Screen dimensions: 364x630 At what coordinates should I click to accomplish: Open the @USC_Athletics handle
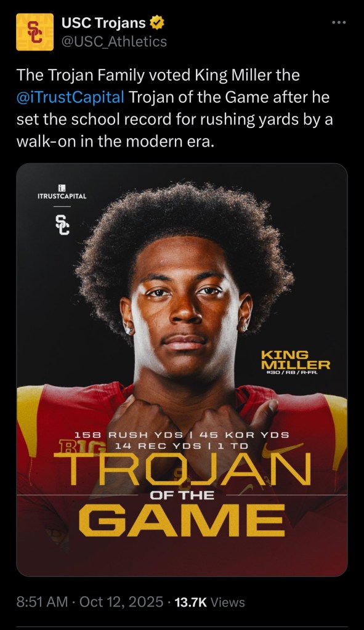click(114, 41)
